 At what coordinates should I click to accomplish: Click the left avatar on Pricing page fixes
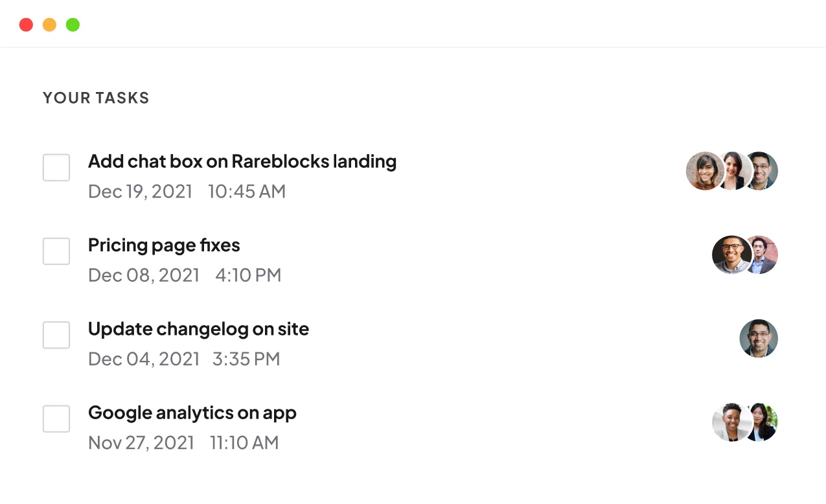(729, 255)
